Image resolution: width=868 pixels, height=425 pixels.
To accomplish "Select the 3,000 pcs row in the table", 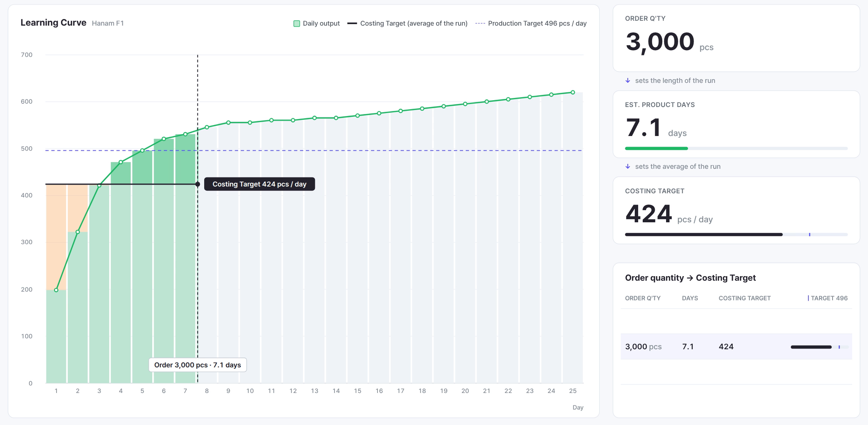I will (736, 346).
